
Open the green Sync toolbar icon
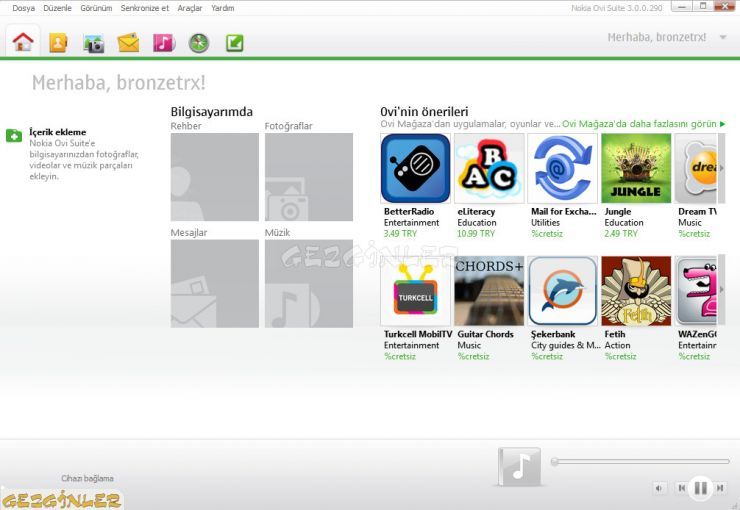coord(235,43)
